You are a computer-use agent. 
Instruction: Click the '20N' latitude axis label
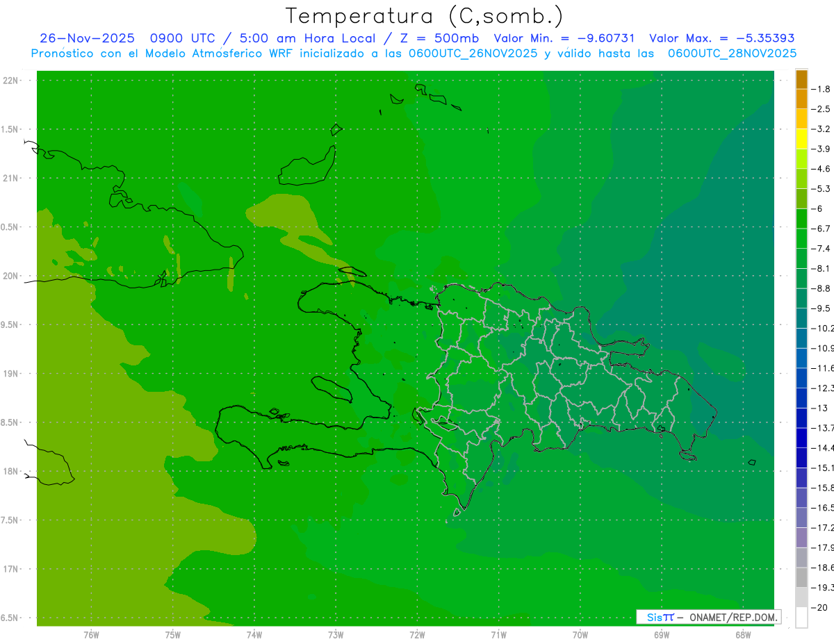[x=9, y=276]
